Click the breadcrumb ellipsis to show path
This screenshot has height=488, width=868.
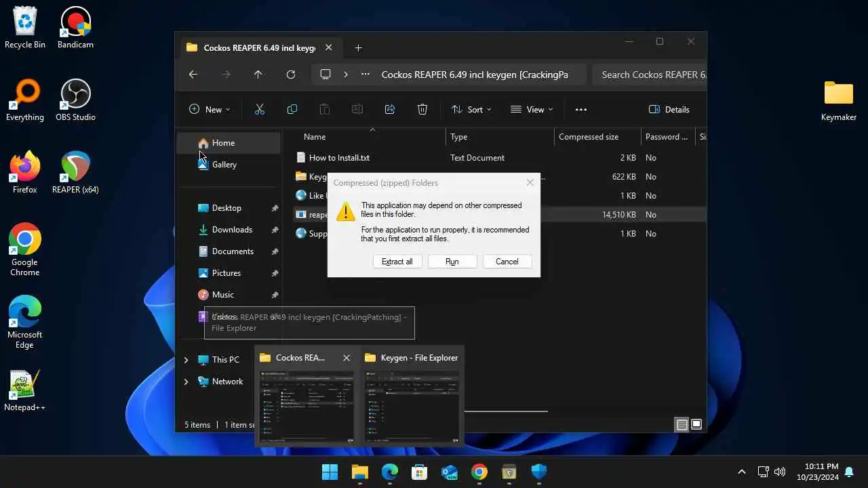[366, 75]
